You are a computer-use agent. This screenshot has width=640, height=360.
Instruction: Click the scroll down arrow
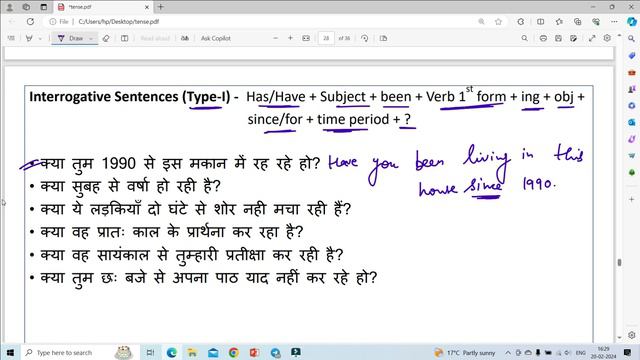click(x=619, y=338)
